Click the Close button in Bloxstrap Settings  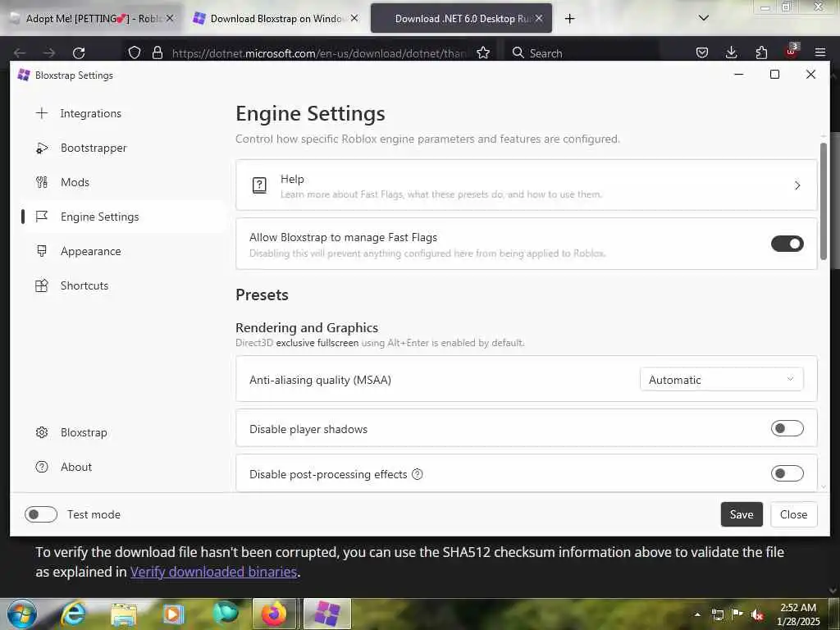pyautogui.click(x=793, y=514)
